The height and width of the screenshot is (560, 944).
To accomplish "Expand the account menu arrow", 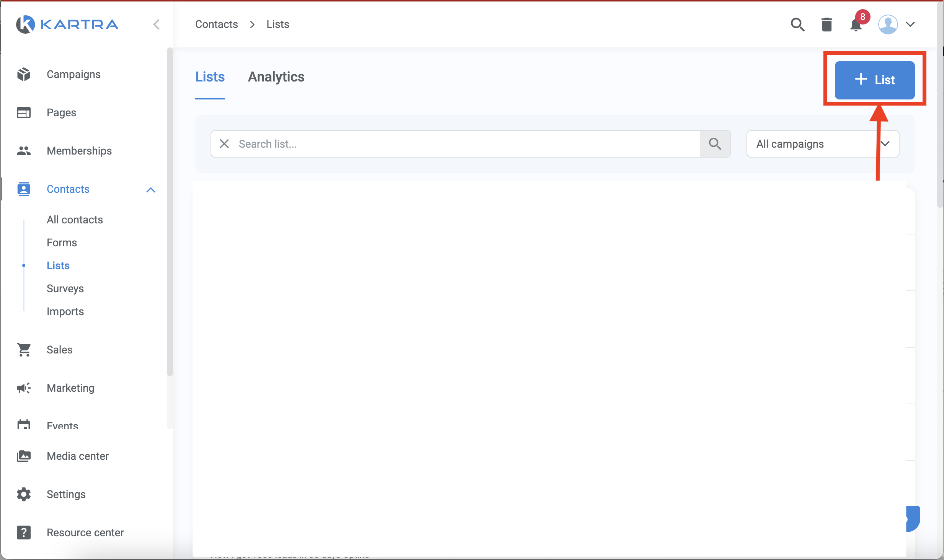I will coord(910,24).
